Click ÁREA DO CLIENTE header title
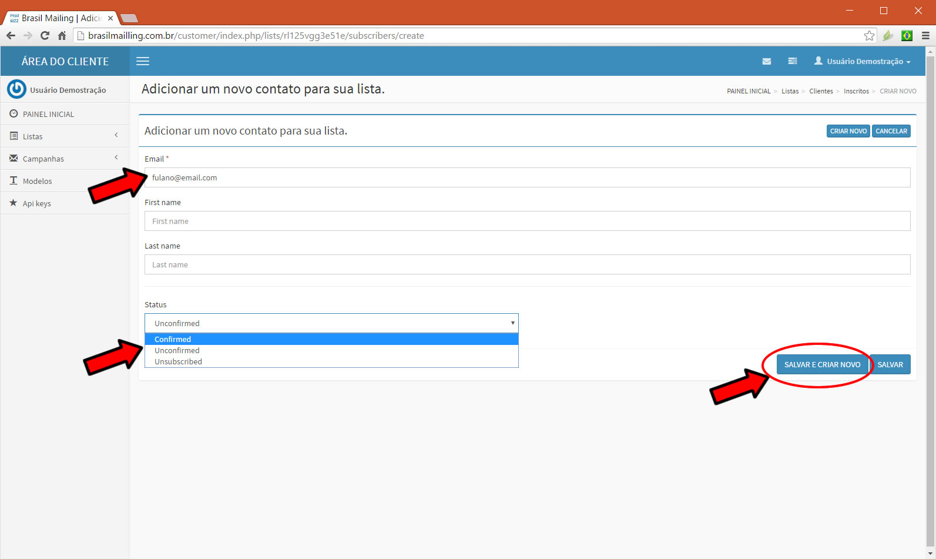The width and height of the screenshot is (936, 560). pos(65,61)
